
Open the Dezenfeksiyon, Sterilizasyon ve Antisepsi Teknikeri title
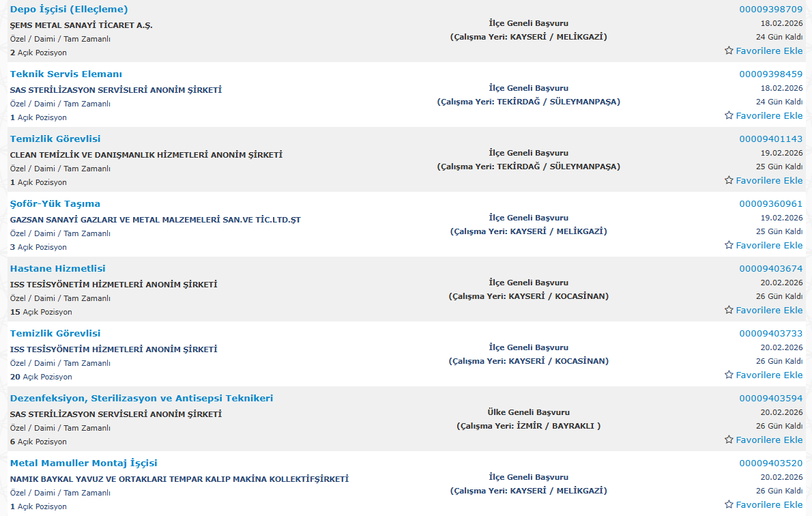pos(141,398)
